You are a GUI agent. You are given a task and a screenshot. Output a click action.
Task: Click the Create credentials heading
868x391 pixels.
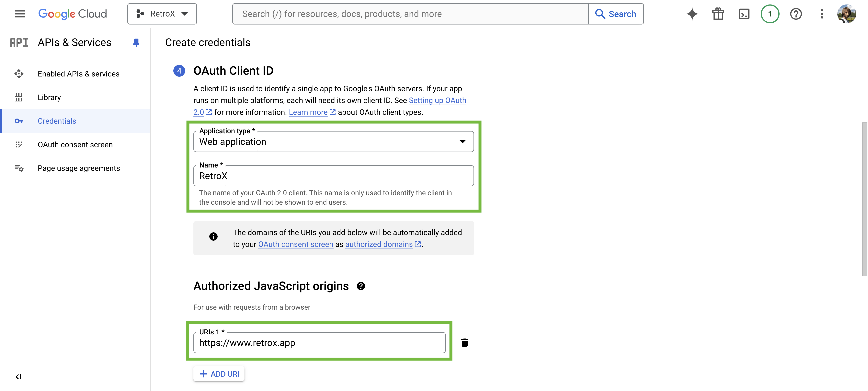[x=208, y=42]
